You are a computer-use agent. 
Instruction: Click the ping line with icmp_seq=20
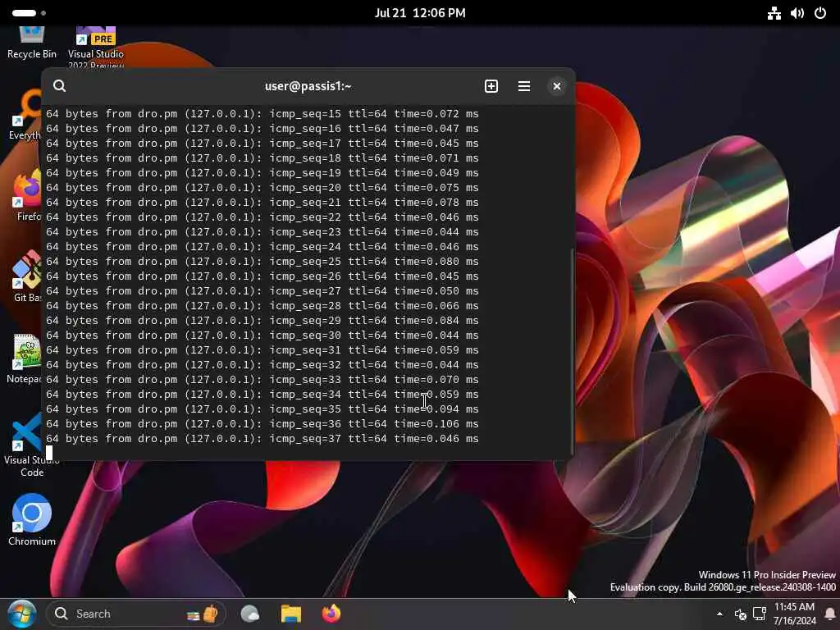(x=262, y=188)
